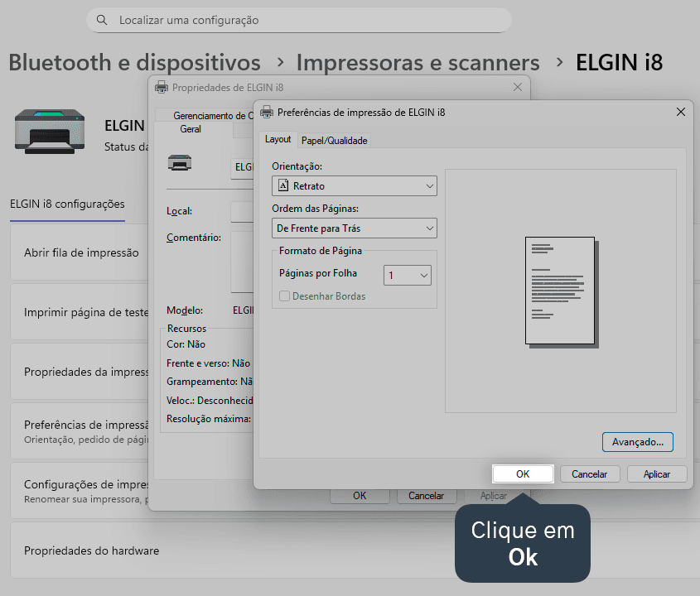The width and height of the screenshot is (700, 596).
Task: Click the page layout preview thumbnail
Action: click(562, 292)
